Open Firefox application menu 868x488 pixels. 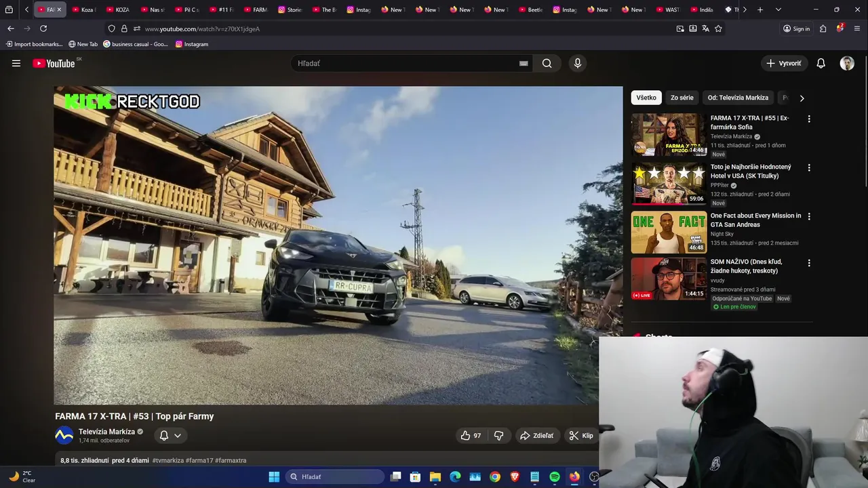click(x=858, y=28)
